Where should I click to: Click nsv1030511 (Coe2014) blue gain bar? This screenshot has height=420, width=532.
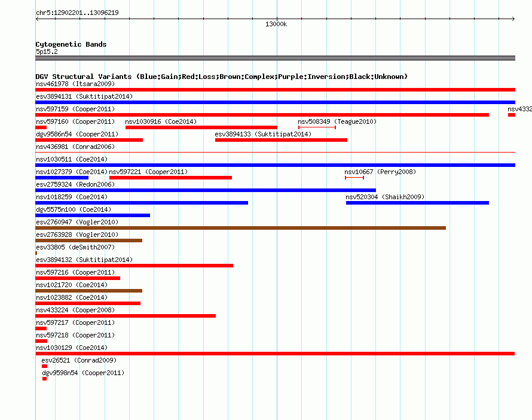pyautogui.click(x=275, y=165)
